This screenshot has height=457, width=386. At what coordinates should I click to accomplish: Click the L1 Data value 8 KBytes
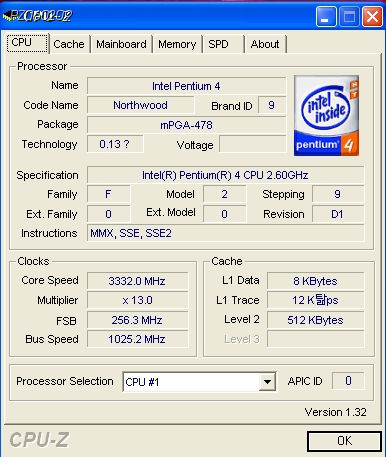[315, 281]
